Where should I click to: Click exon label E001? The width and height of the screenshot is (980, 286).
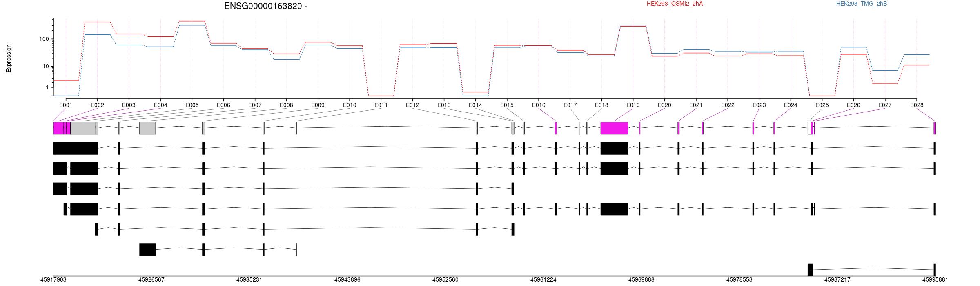click(x=66, y=105)
